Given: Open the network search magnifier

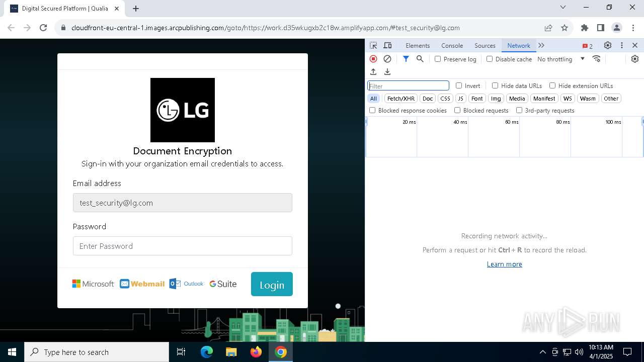Looking at the screenshot, I should pos(420,59).
